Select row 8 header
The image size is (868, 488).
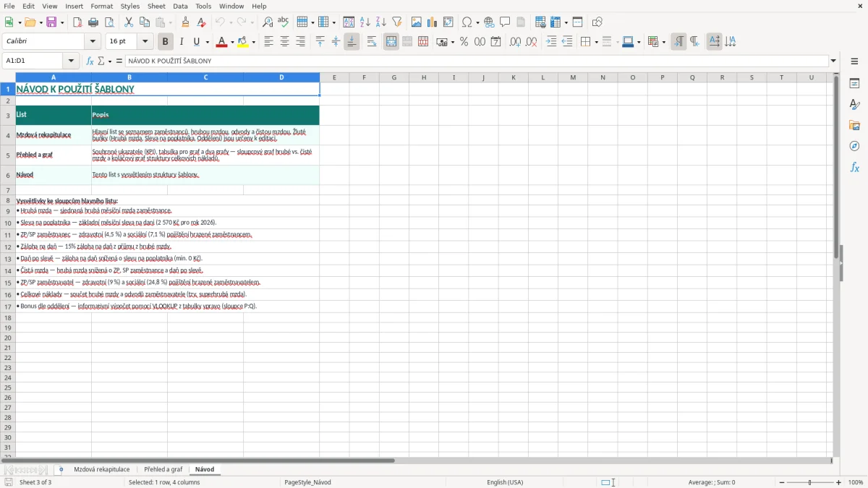coord(8,200)
